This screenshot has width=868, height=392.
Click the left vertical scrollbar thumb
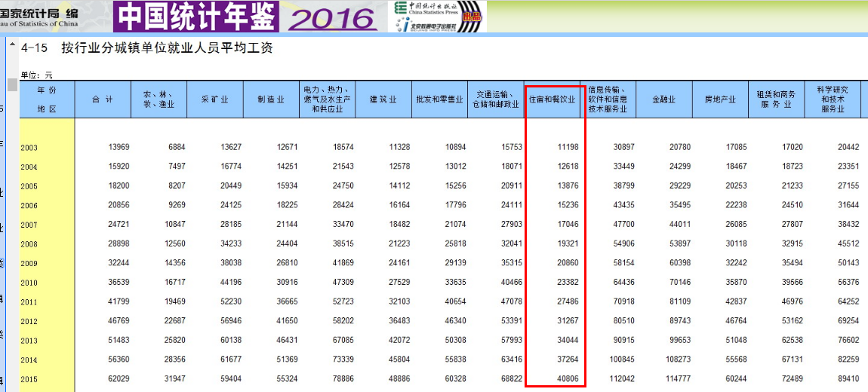click(12, 84)
